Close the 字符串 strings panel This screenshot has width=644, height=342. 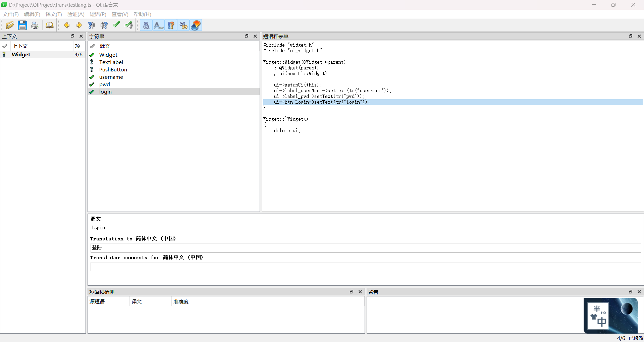(255, 36)
